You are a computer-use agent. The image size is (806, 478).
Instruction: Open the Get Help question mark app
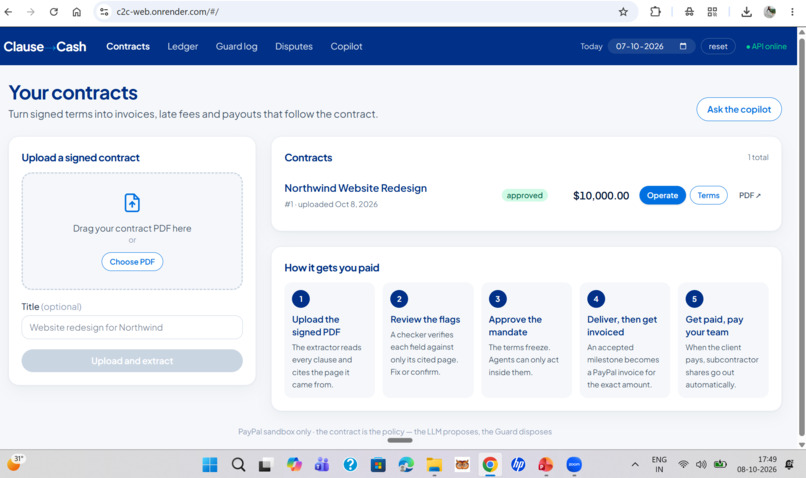tap(350, 465)
